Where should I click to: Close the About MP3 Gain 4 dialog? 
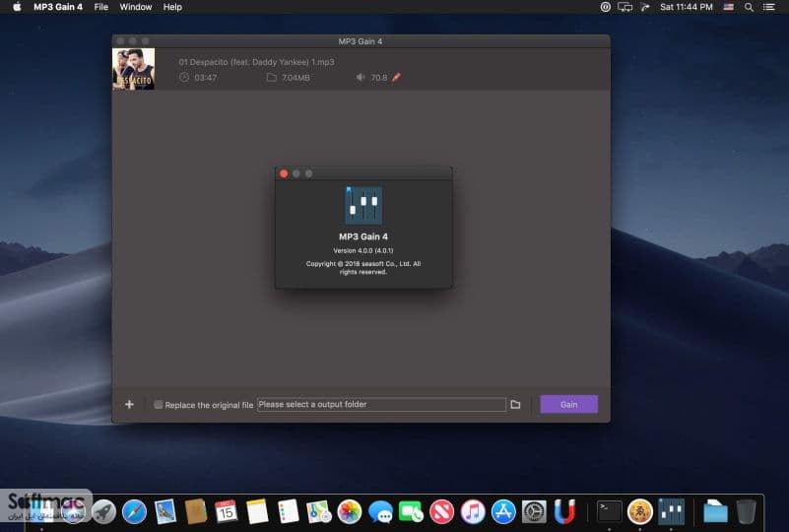284,173
